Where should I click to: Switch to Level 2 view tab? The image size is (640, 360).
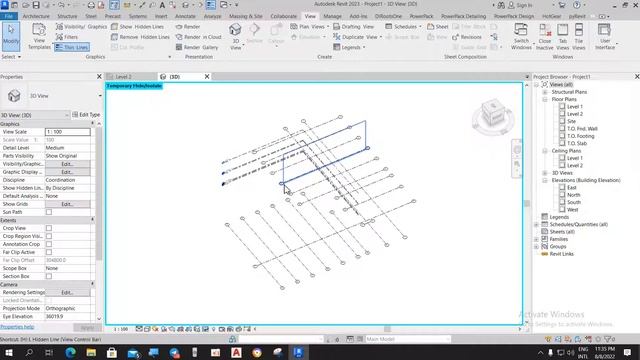click(x=123, y=77)
